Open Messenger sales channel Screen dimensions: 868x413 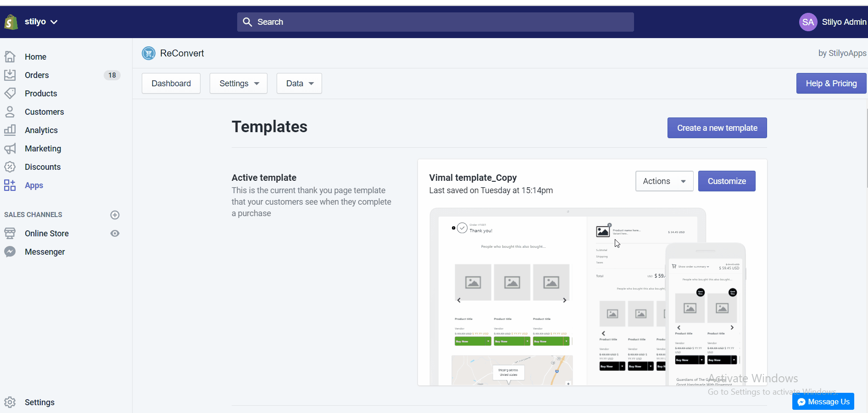[x=45, y=252]
